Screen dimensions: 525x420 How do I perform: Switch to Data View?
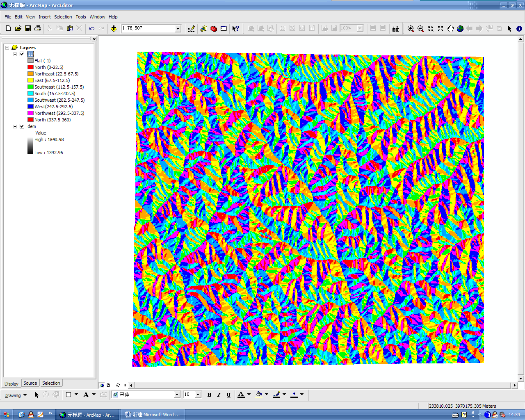coord(102,385)
